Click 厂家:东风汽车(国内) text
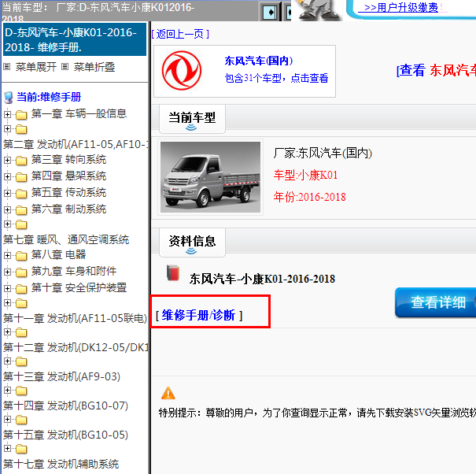Screen dimensions: 476x474 click(x=323, y=153)
